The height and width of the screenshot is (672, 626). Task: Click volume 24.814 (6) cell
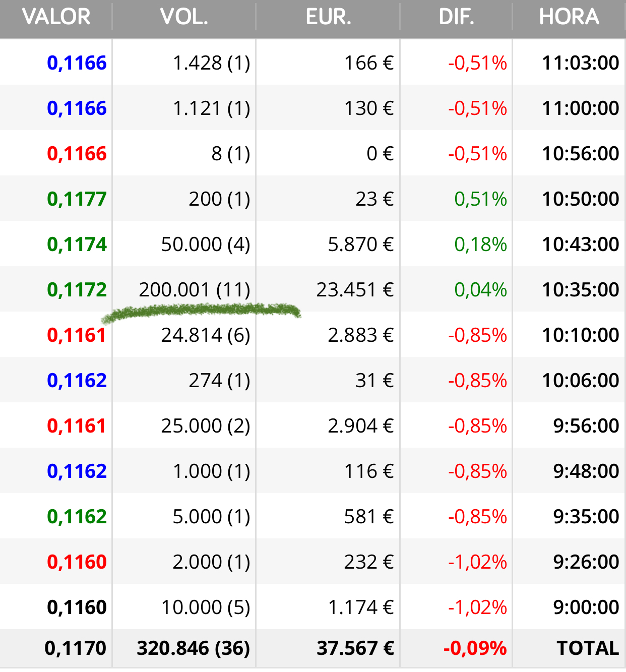point(206,335)
